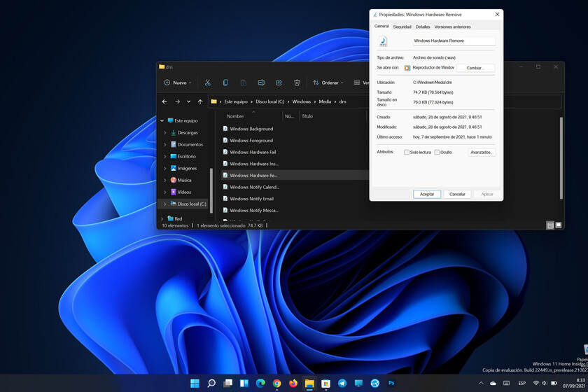Click the Cancelar button
The height and width of the screenshot is (392, 588).
pos(457,195)
